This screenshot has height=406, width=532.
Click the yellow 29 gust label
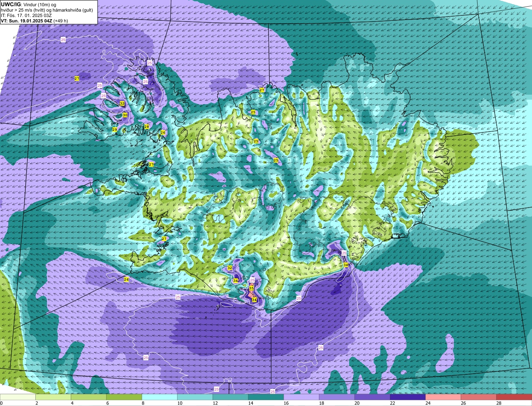115,130
